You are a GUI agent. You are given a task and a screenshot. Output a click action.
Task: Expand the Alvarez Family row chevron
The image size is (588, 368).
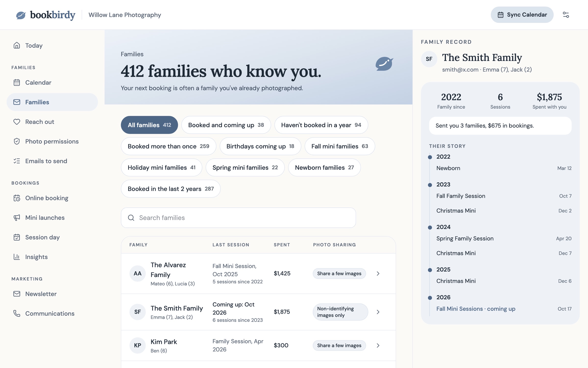378,274
